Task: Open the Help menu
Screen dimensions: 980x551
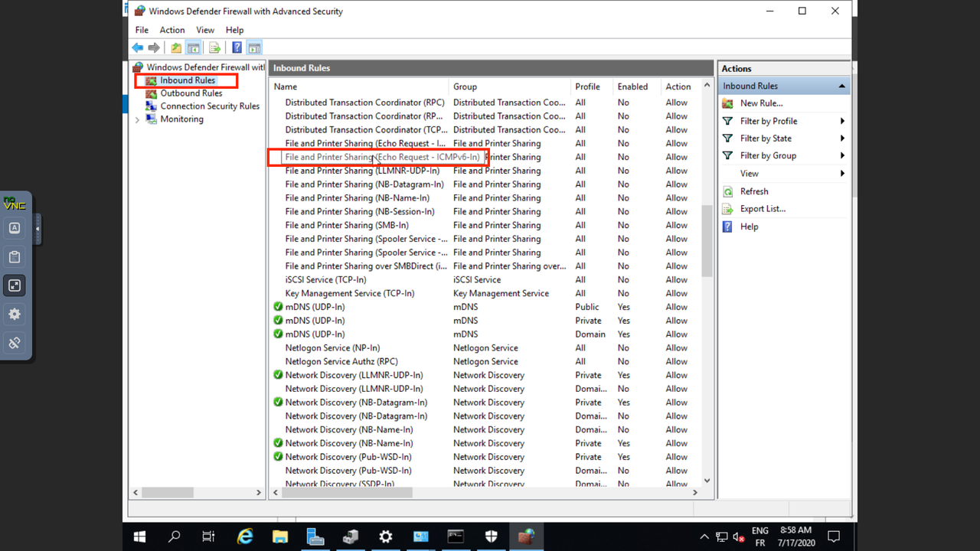Action: (x=234, y=30)
